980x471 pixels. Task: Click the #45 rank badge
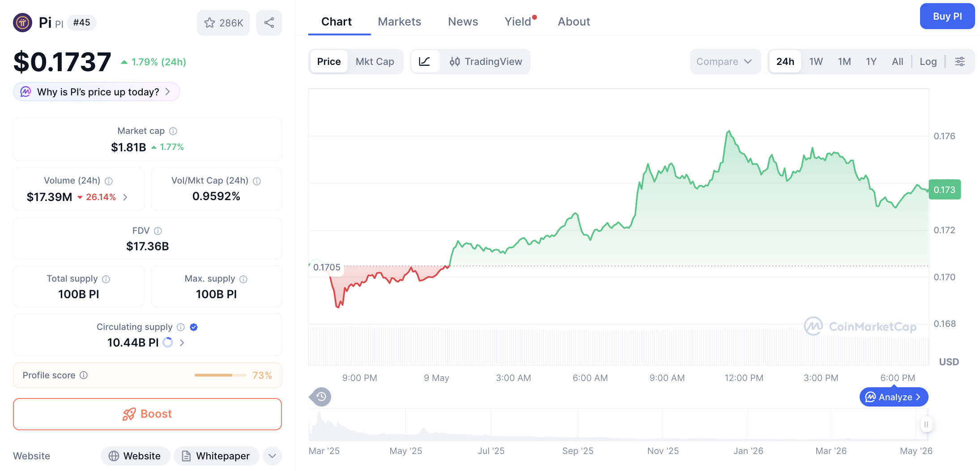[x=81, y=22]
